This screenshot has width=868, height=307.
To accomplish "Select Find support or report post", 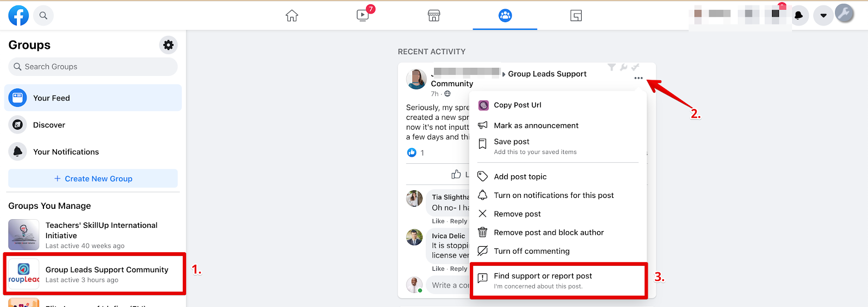I will (558, 280).
